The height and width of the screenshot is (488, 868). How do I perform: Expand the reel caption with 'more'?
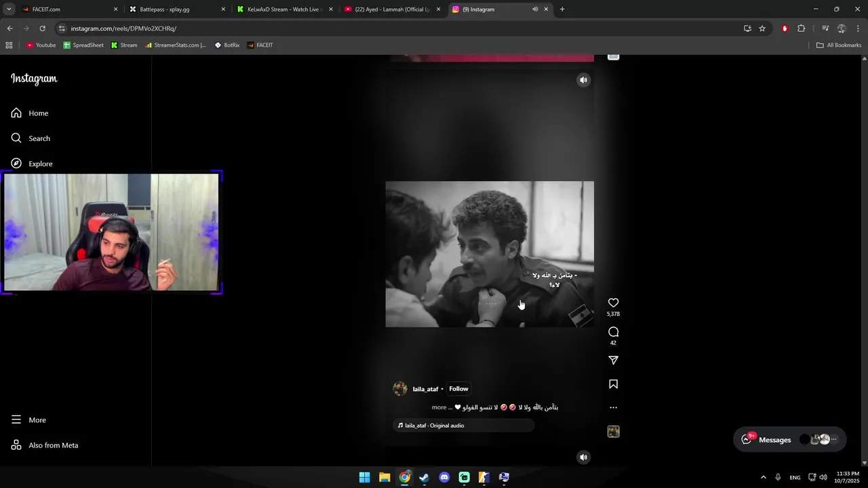(439, 407)
